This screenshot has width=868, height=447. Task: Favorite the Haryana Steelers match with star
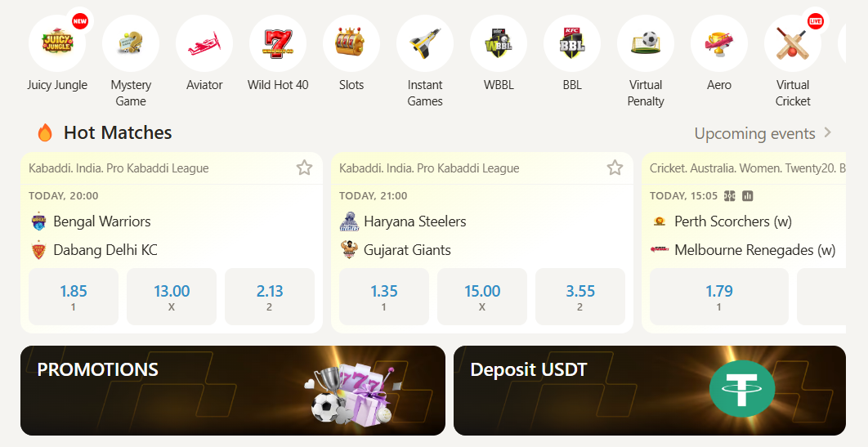tap(615, 168)
